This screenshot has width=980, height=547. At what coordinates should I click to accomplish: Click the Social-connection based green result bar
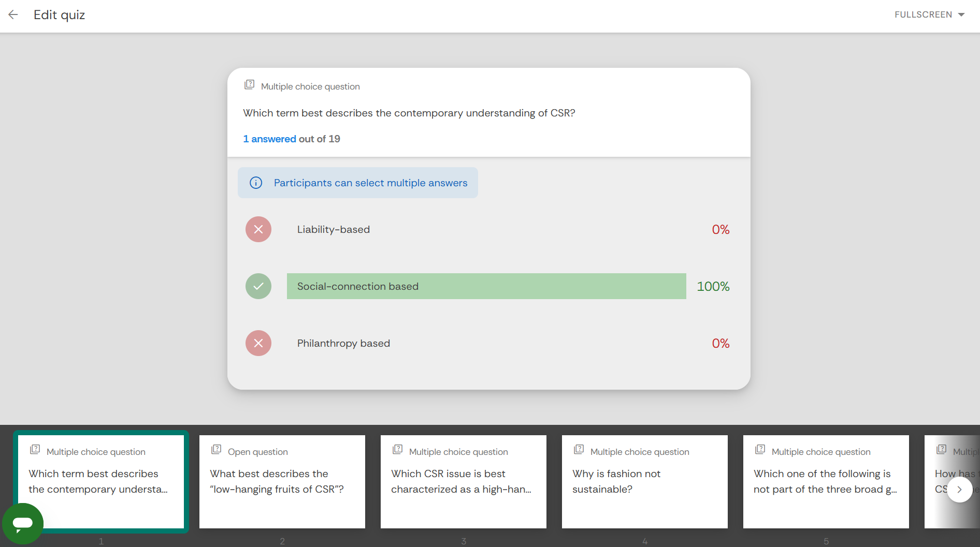click(x=486, y=286)
